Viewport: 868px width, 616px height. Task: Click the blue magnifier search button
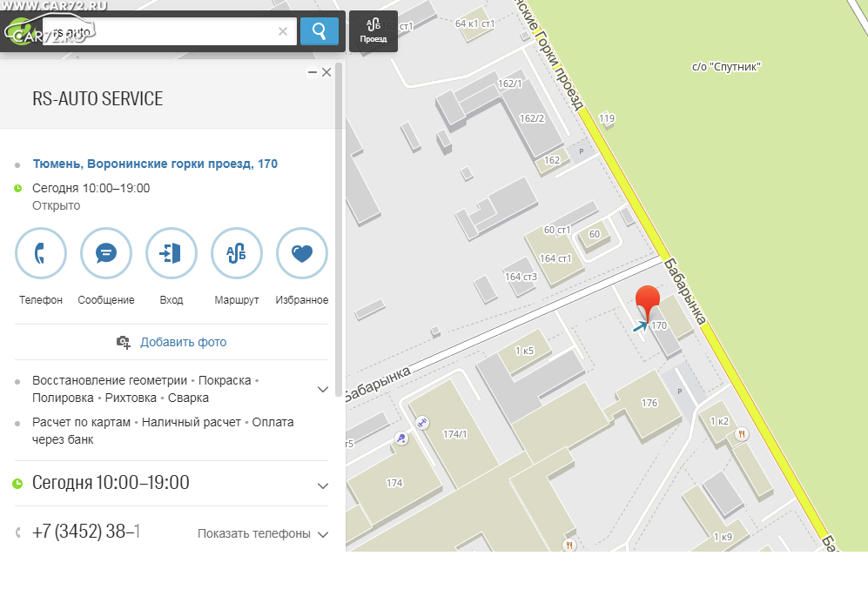tap(320, 31)
